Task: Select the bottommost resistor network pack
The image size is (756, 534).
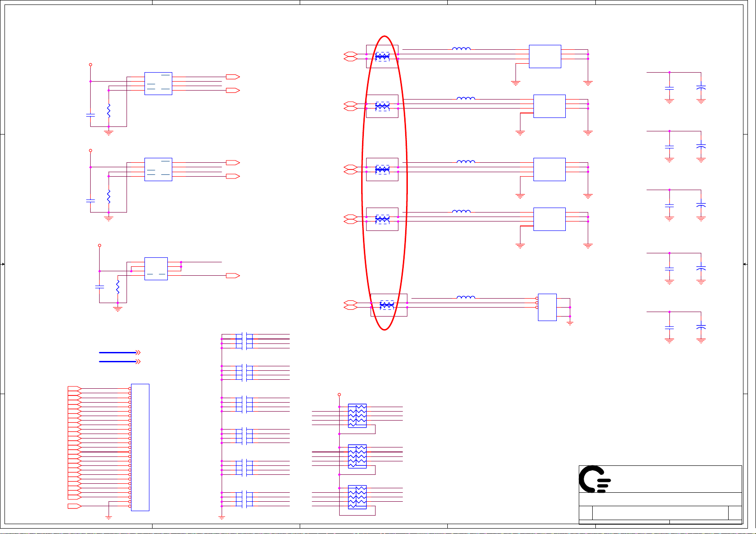Action: click(357, 497)
